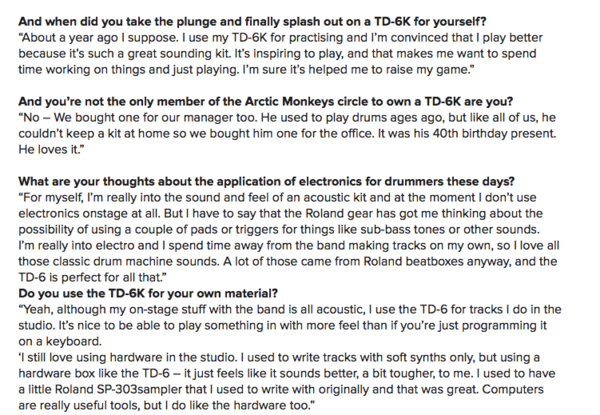Click the bold Arctic Monkeys circle question
600x415 pixels.
coord(266,101)
